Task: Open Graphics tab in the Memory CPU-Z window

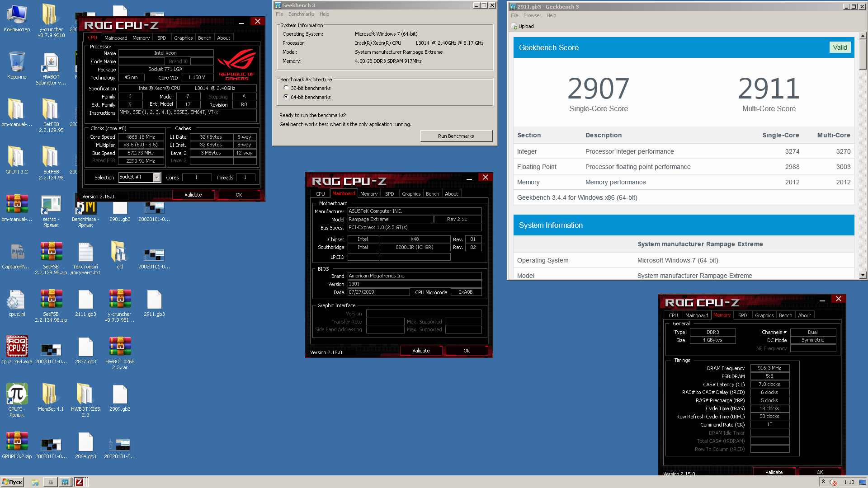Action: pos(764,315)
